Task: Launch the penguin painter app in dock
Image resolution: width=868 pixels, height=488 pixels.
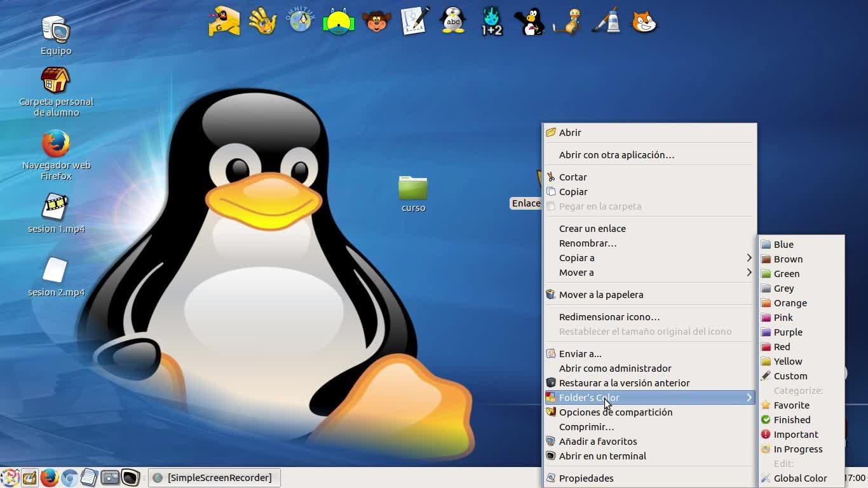Action: click(529, 21)
